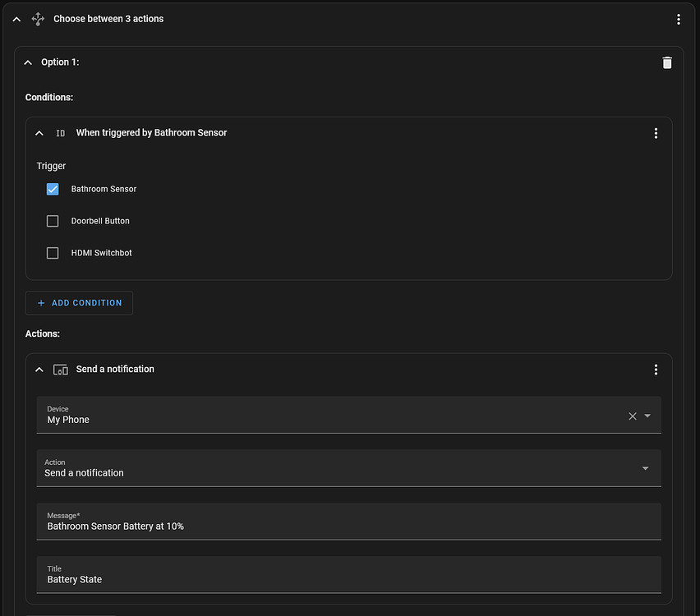Delete Option 1 with the trash icon
Viewport: 700px width, 616px height.
(667, 62)
